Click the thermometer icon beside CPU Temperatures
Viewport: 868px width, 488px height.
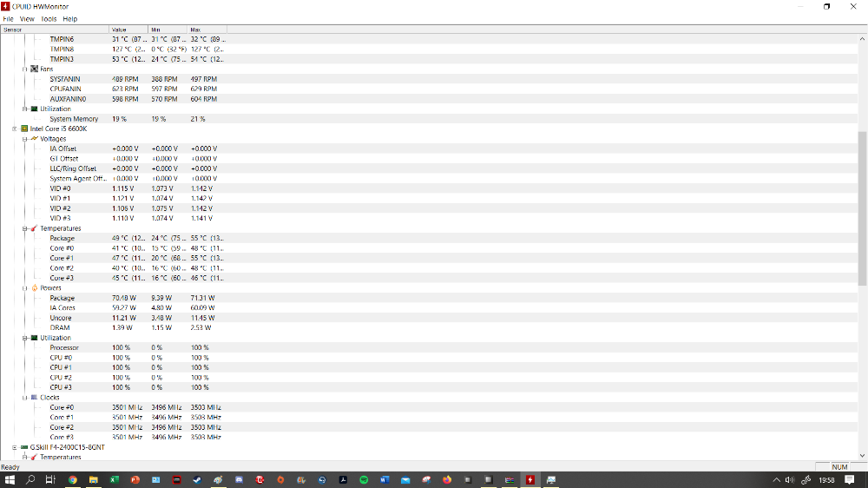click(x=35, y=228)
